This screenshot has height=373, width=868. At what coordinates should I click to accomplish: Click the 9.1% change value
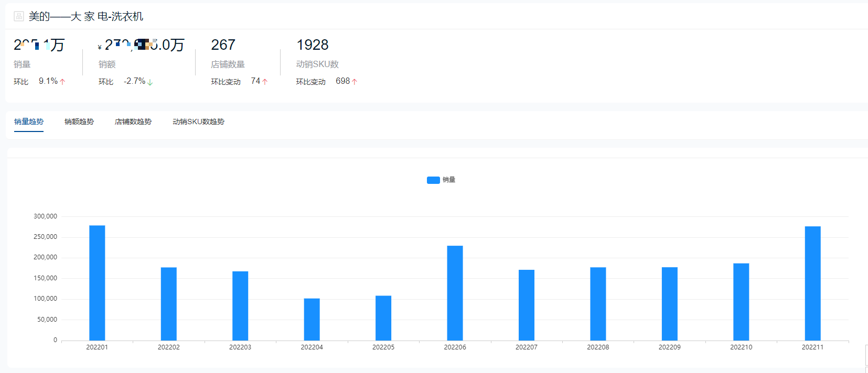pyautogui.click(x=48, y=81)
